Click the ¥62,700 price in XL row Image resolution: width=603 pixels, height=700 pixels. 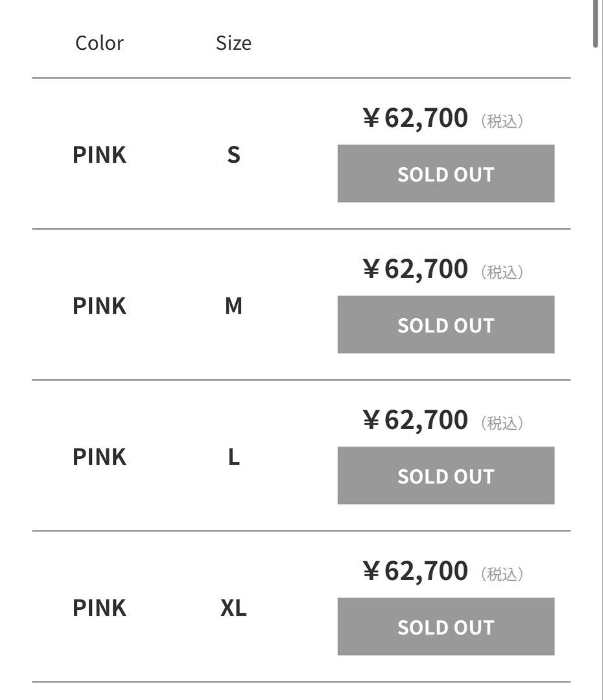(415, 572)
